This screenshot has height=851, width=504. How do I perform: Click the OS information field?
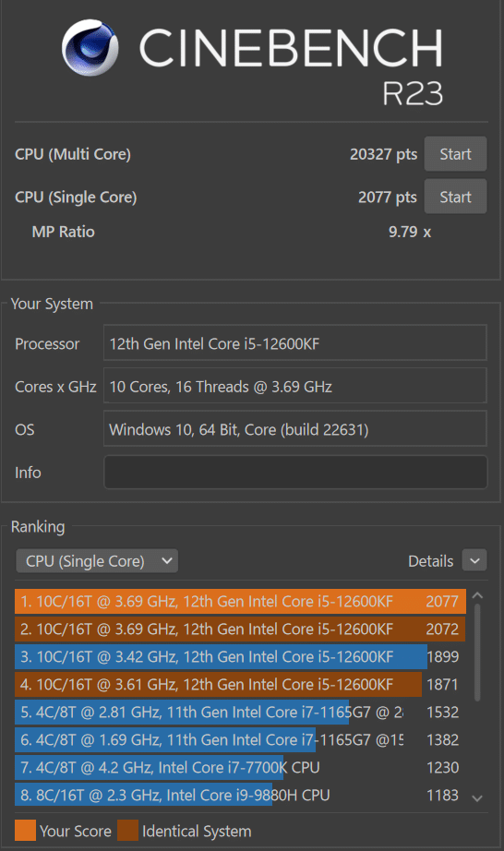pyautogui.click(x=295, y=429)
